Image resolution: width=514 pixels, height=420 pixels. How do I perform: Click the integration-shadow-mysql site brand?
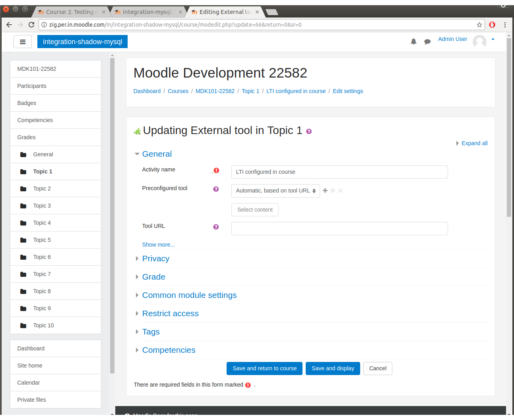tap(82, 42)
